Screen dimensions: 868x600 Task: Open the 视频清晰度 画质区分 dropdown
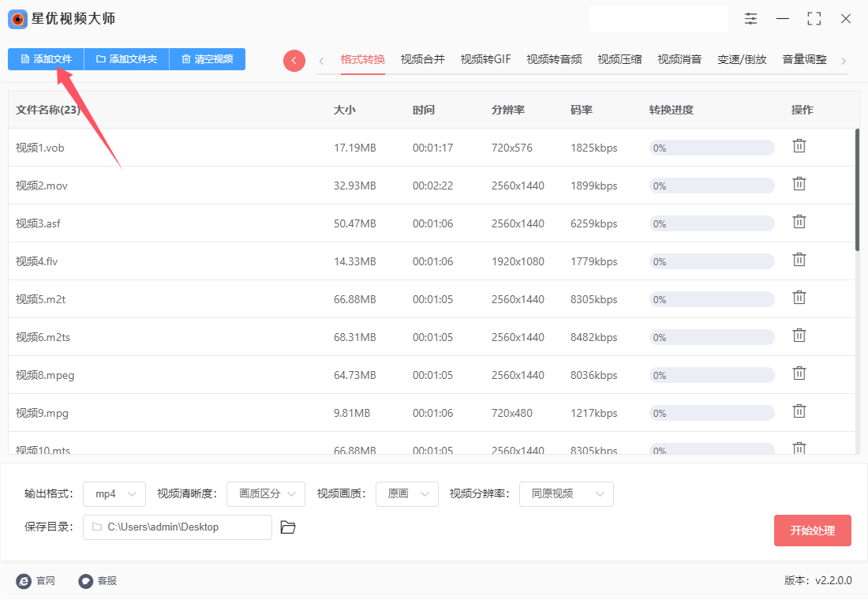(266, 494)
